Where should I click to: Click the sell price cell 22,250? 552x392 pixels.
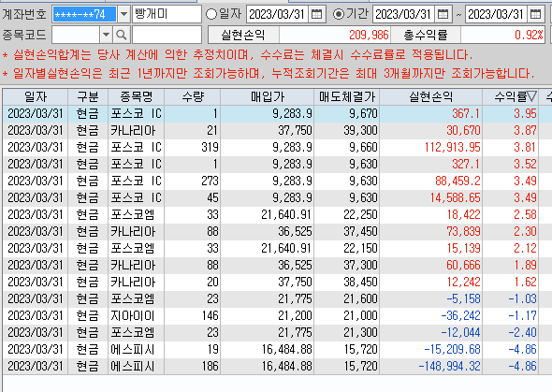[347, 215]
